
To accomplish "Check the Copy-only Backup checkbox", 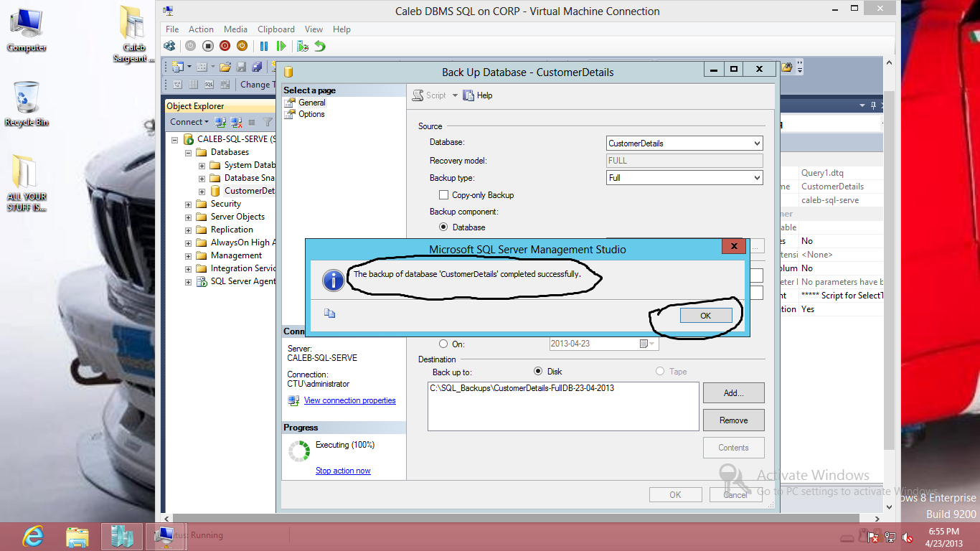I will 443,195.
